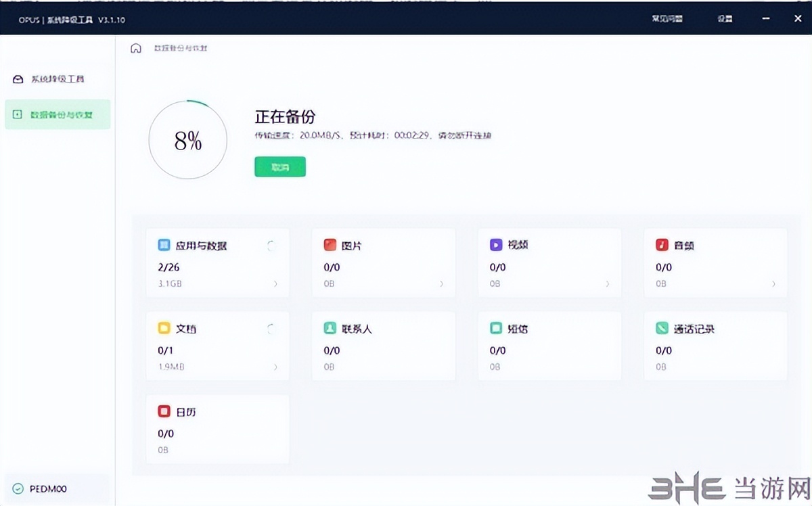Expand the 图片 card with its arrow

coord(442,285)
